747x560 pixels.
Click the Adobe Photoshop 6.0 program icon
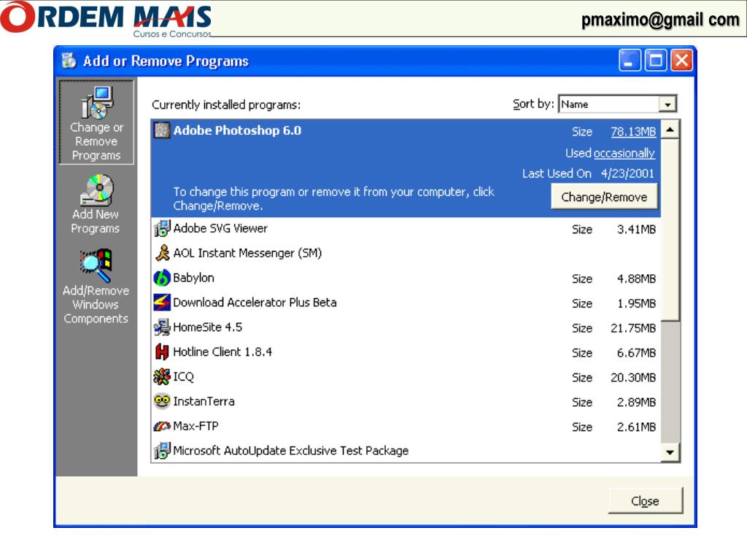(162, 130)
